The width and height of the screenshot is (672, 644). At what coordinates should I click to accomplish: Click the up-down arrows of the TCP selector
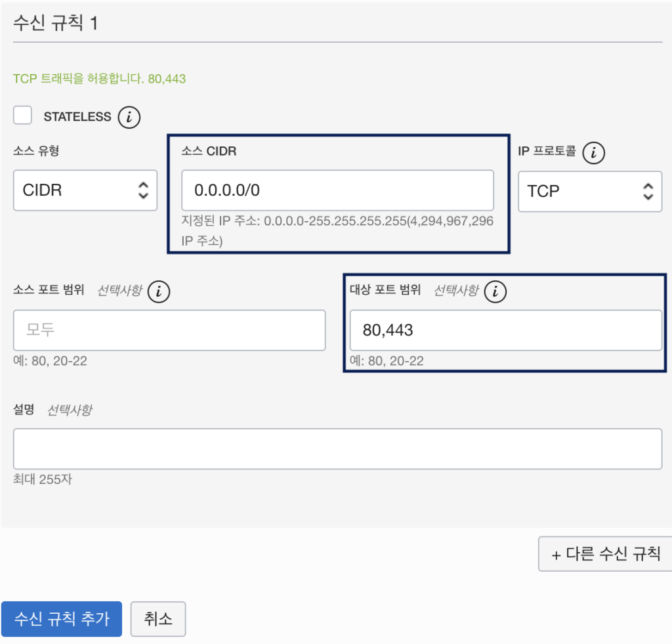(648, 192)
